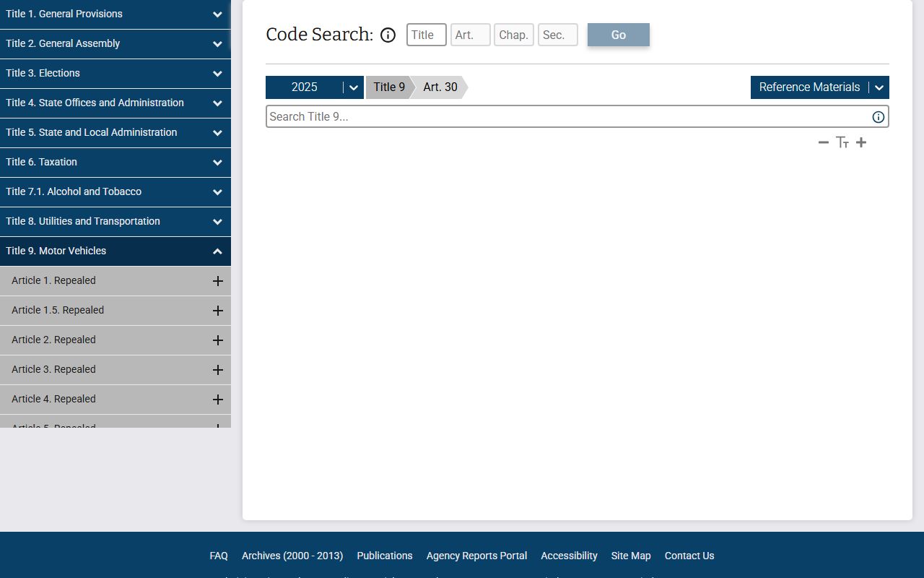Expand Article 3. Repealed with the plus icon
The width and height of the screenshot is (924, 578).
click(217, 370)
